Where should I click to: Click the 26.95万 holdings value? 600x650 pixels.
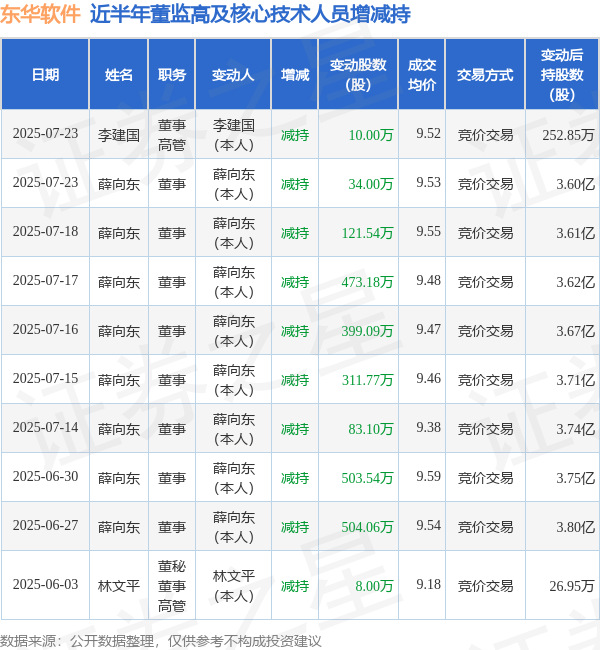572,586
